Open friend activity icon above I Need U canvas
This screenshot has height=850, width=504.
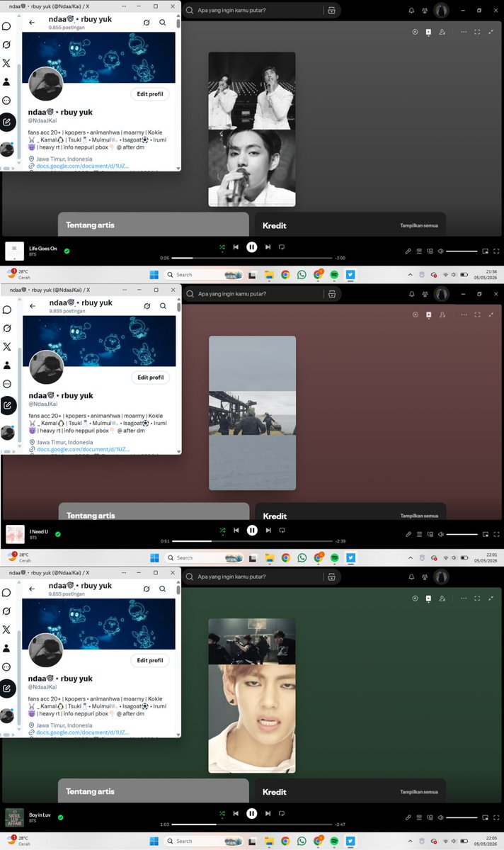click(425, 293)
